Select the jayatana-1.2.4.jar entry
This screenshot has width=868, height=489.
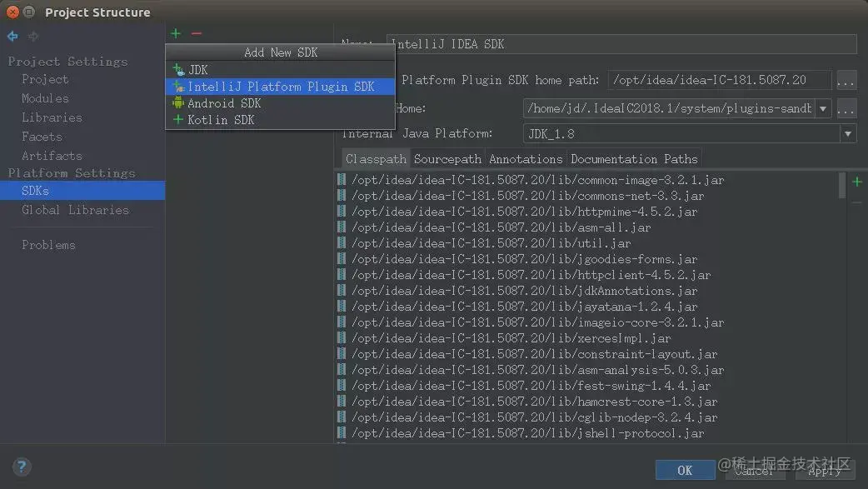click(524, 307)
